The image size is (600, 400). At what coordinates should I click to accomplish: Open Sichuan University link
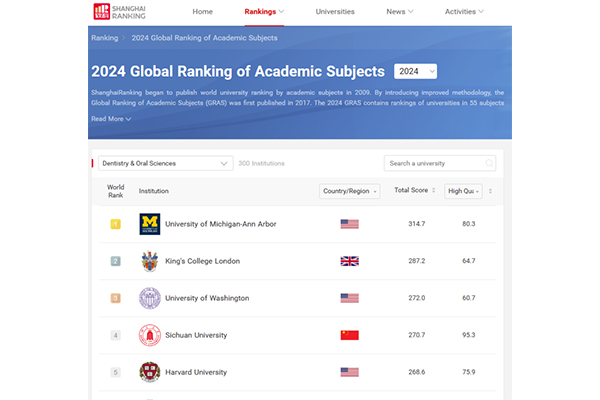[196, 335]
